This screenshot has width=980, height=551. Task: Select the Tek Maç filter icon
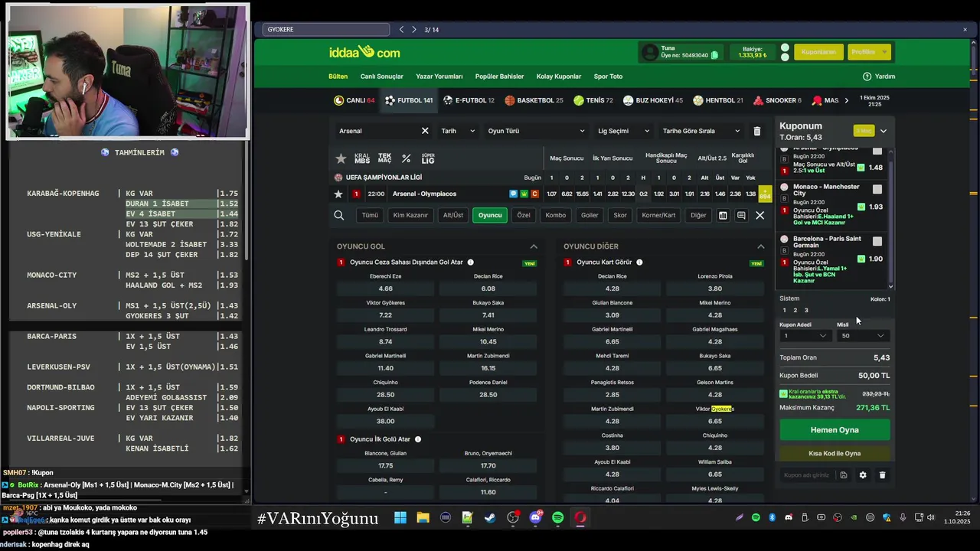(384, 158)
